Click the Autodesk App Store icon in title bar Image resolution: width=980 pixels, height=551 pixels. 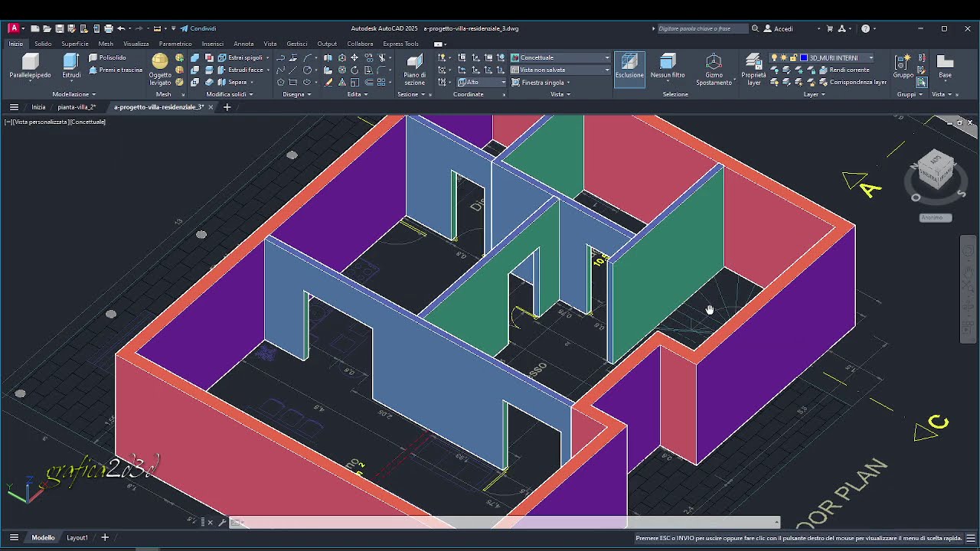pyautogui.click(x=841, y=28)
